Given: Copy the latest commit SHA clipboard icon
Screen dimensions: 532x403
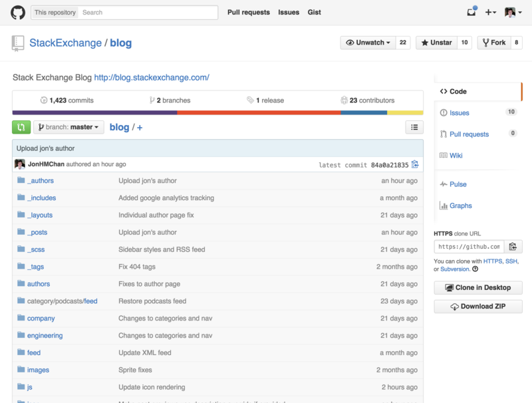Looking at the screenshot, I should coord(415,164).
